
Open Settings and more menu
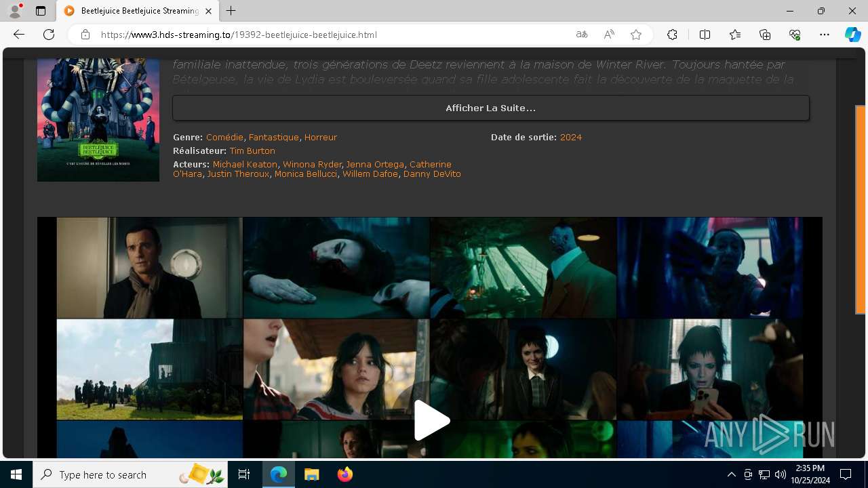tap(825, 35)
